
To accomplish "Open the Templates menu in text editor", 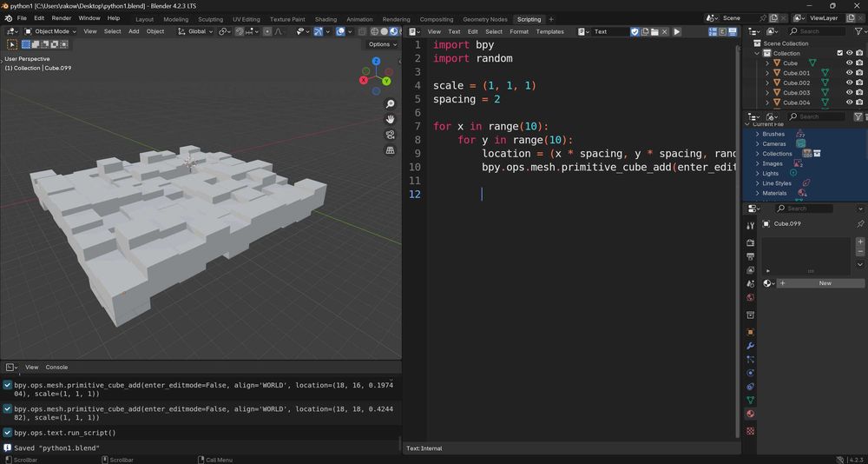I will [549, 31].
